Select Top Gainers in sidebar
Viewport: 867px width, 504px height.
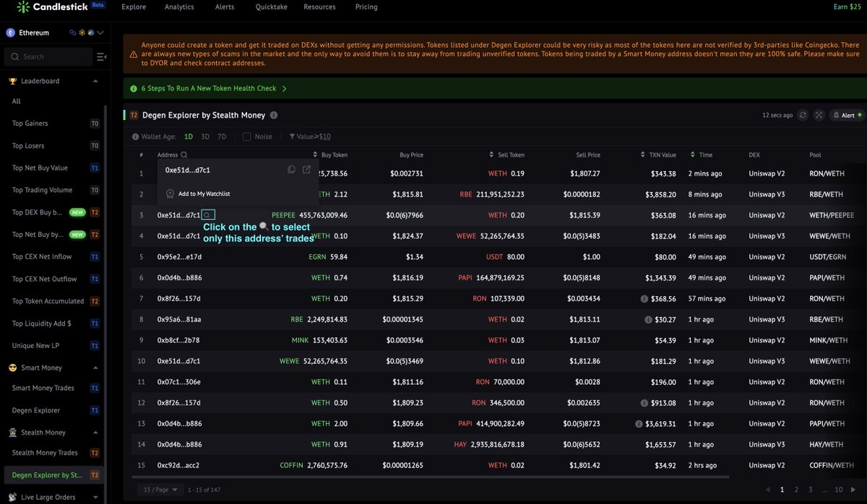click(x=30, y=123)
